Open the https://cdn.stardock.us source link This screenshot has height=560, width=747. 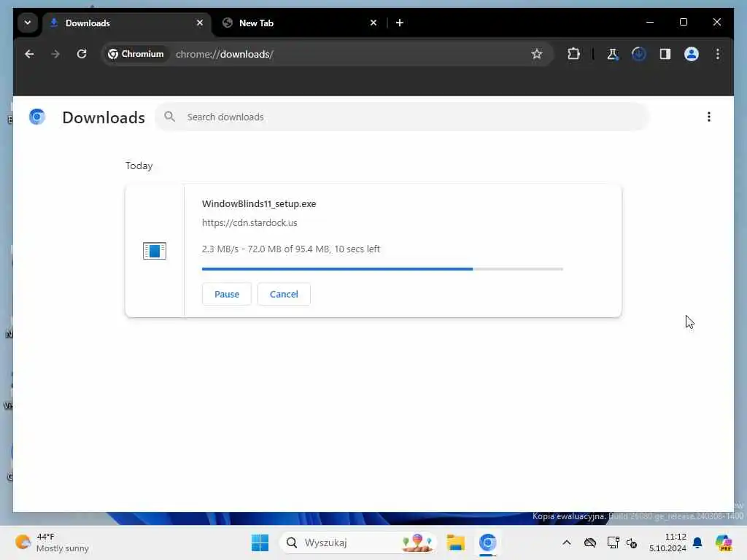coord(249,223)
